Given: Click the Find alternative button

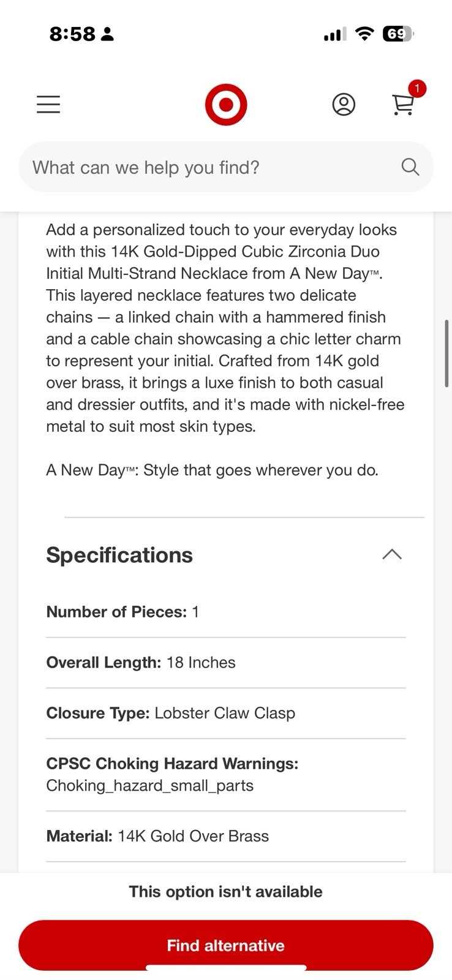Looking at the screenshot, I should (226, 945).
